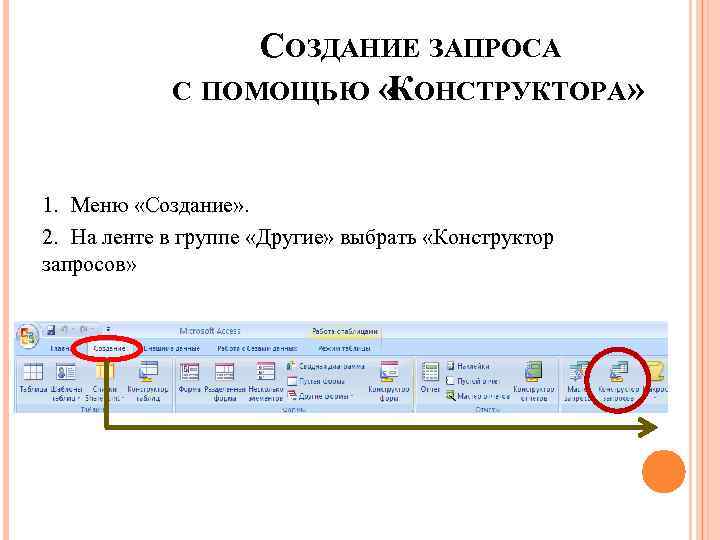The width and height of the screenshot is (720, 540).
Task: Open Шаблоны таблиц dropdown button
Action: 66,382
